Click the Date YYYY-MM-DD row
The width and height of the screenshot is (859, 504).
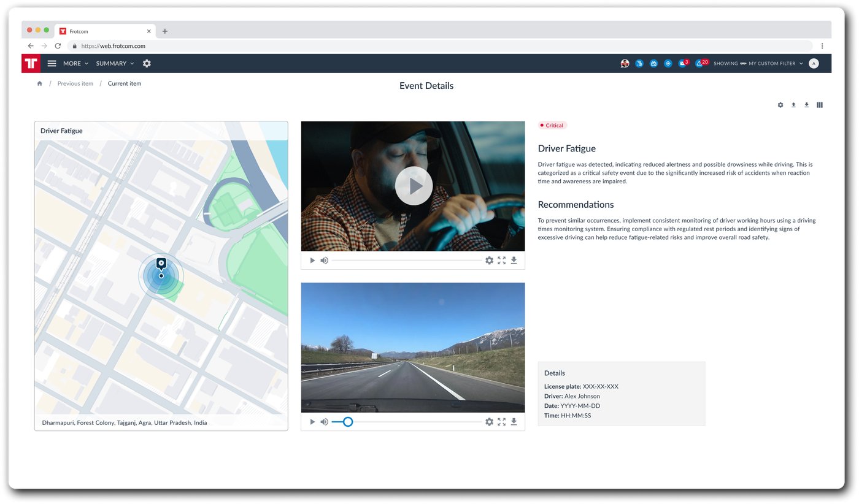[x=572, y=407]
